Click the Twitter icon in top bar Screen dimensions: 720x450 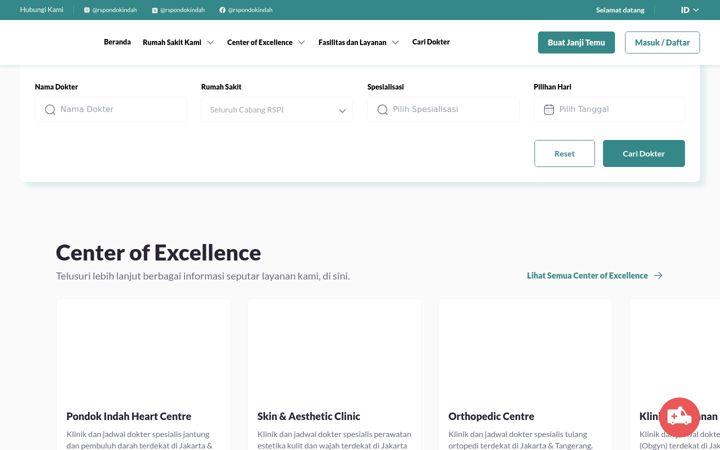coord(155,10)
